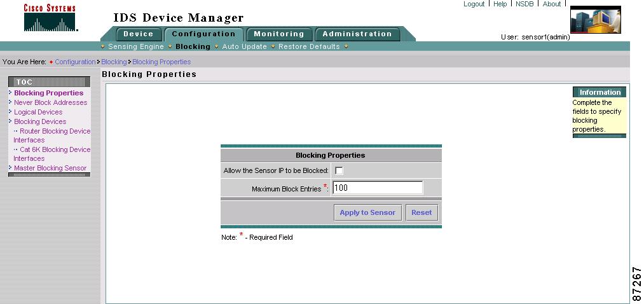644x304 pixels.
Task: Enable Allow the Sensor IP to be Blocked
Action: pos(339,170)
